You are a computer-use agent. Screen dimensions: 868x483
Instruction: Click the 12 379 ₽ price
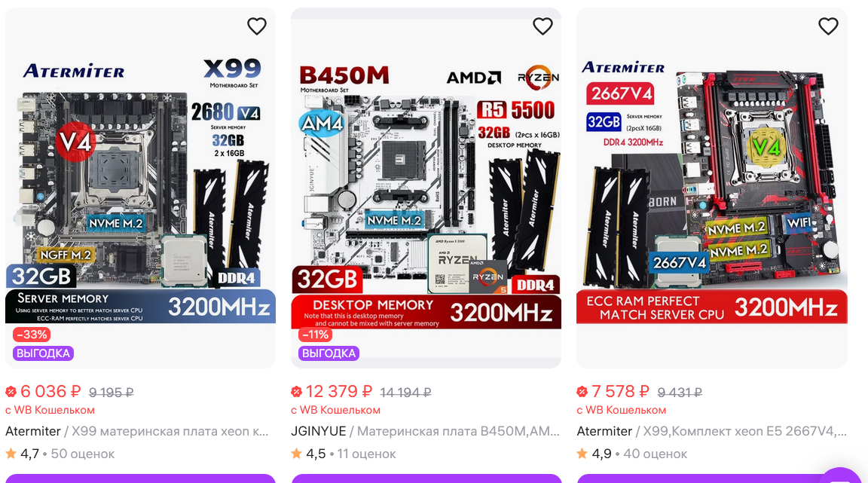pos(339,392)
